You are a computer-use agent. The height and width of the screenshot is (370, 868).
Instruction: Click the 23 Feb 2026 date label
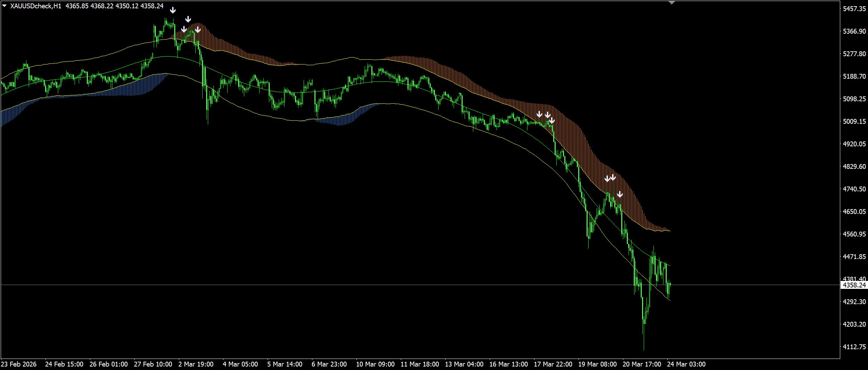click(x=19, y=364)
